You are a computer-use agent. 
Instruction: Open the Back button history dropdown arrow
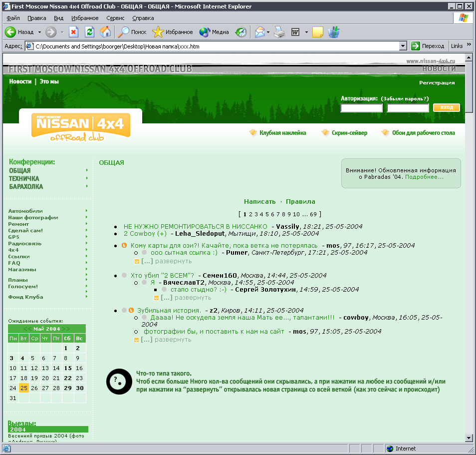39,32
